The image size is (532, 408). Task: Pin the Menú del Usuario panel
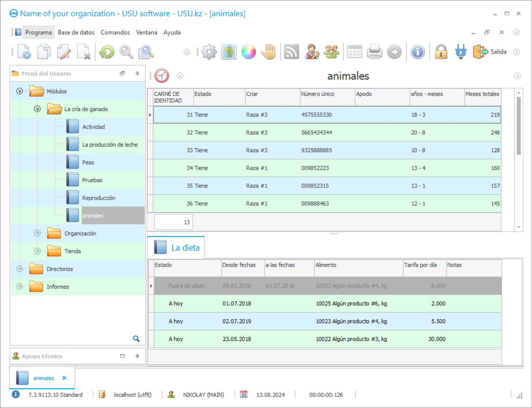click(137, 73)
